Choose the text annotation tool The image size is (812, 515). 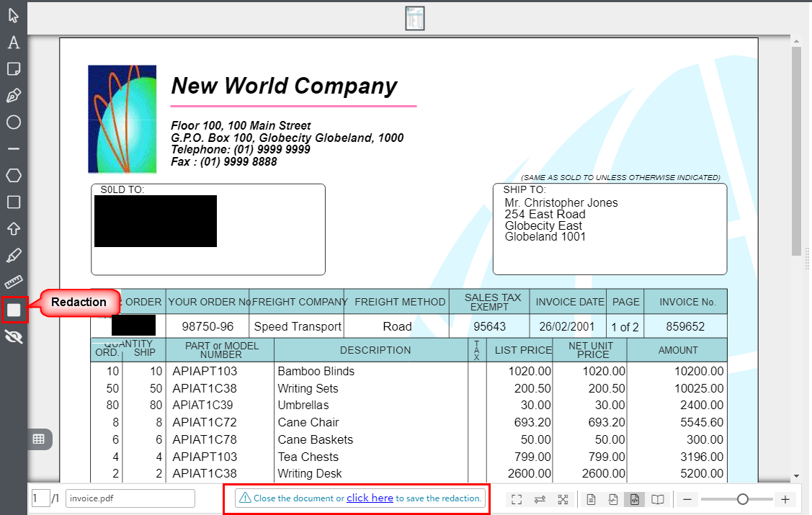coord(13,42)
